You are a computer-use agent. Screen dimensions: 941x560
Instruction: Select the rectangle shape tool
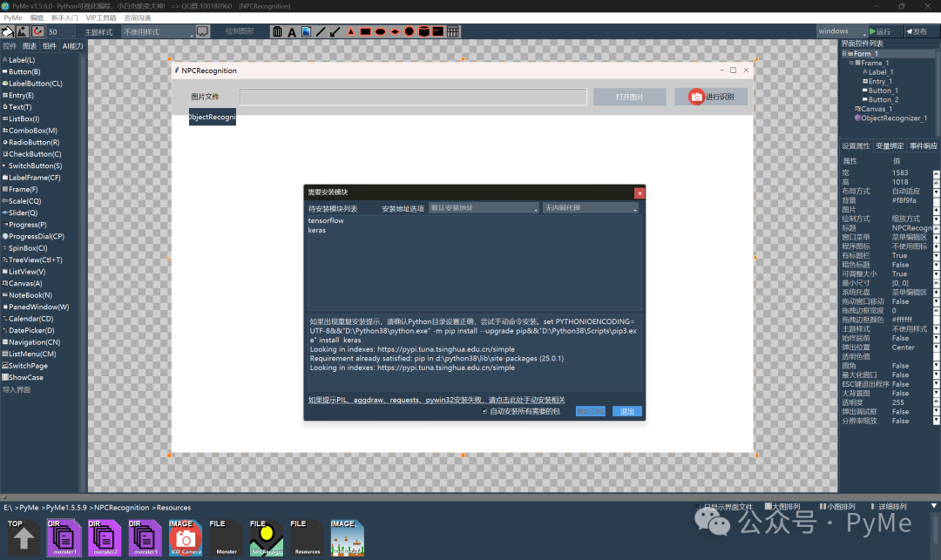(x=365, y=31)
